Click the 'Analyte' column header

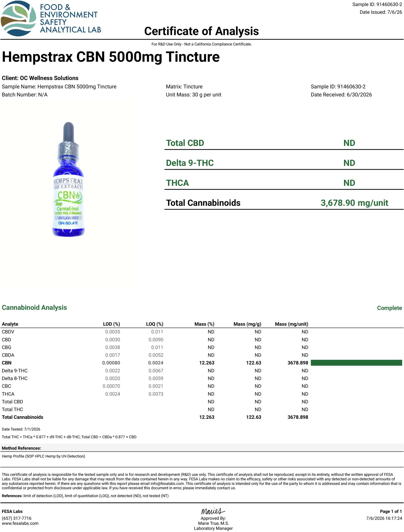click(10, 324)
